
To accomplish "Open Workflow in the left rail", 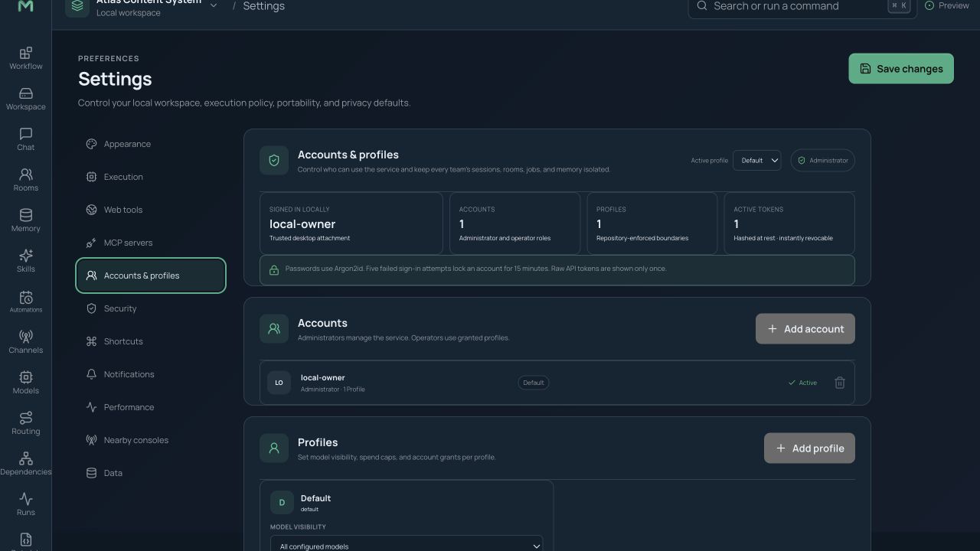I will pyautogui.click(x=25, y=58).
